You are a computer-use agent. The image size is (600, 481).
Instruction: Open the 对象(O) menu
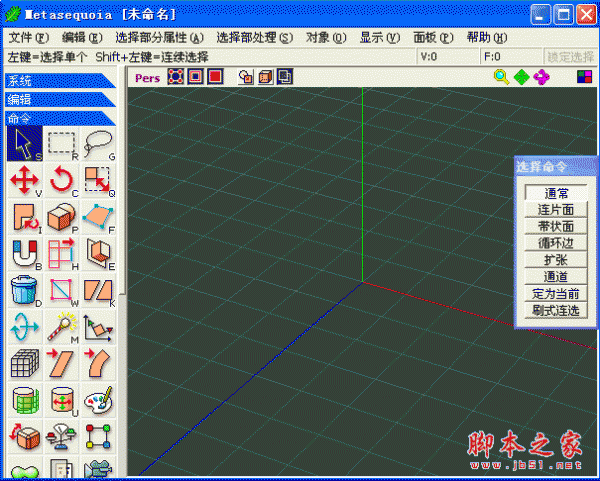click(x=326, y=38)
